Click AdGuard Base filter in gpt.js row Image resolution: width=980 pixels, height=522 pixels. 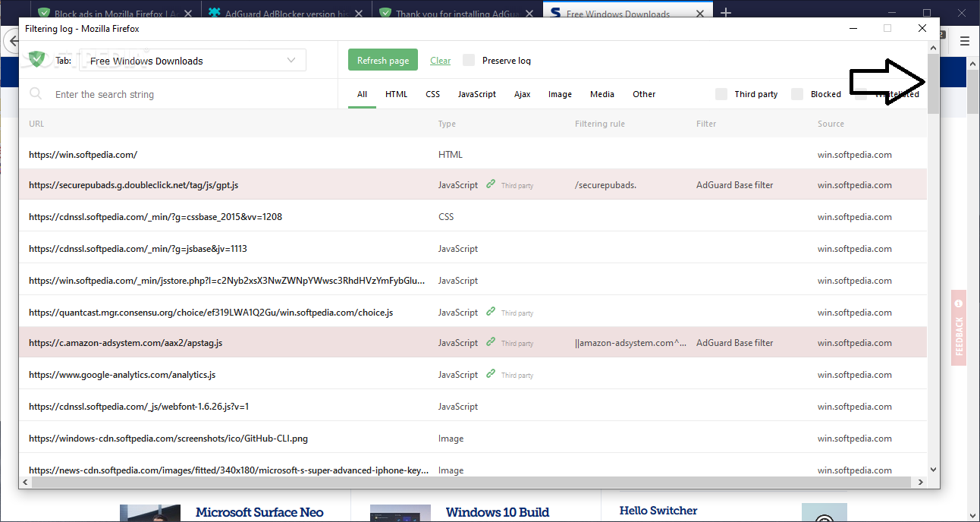tap(734, 185)
